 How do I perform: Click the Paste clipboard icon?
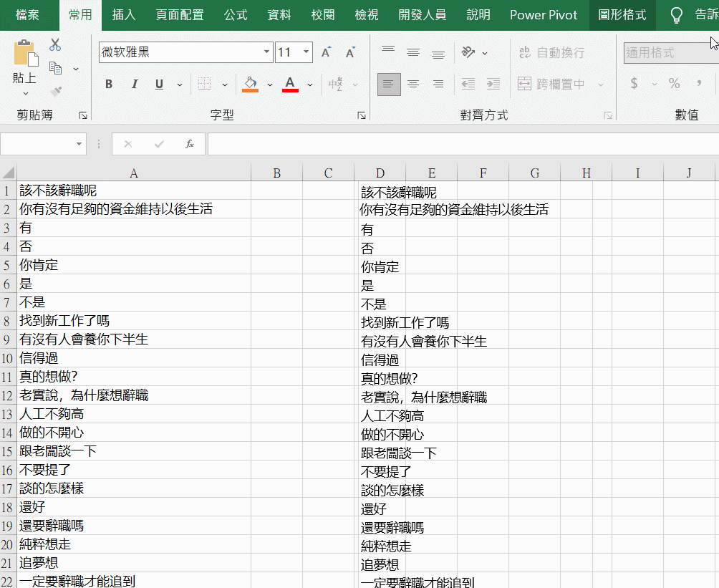25,54
